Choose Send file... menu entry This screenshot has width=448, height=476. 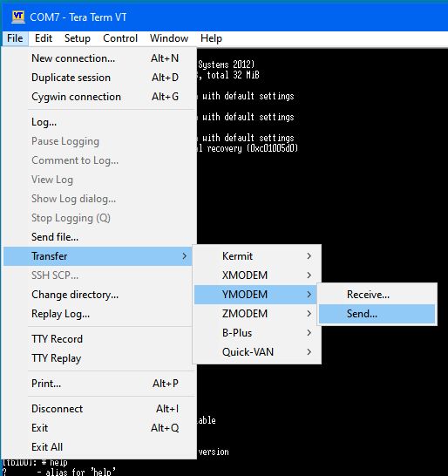pos(98,237)
